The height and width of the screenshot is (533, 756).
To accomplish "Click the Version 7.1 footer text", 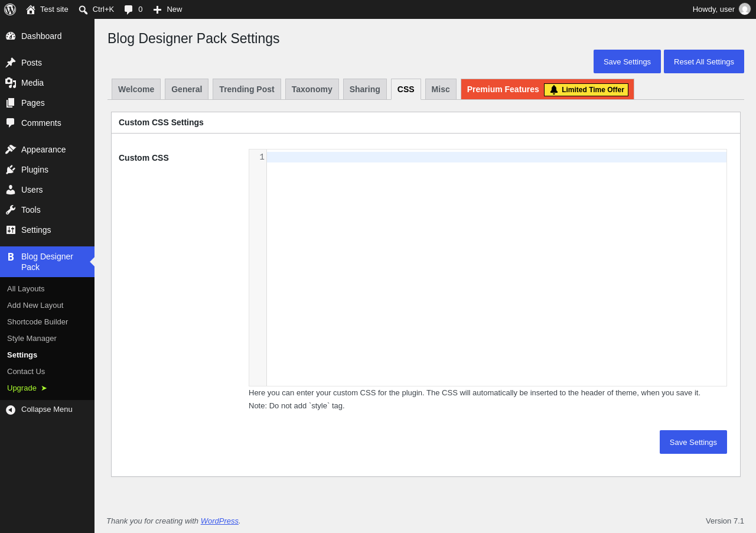I will click(x=725, y=521).
